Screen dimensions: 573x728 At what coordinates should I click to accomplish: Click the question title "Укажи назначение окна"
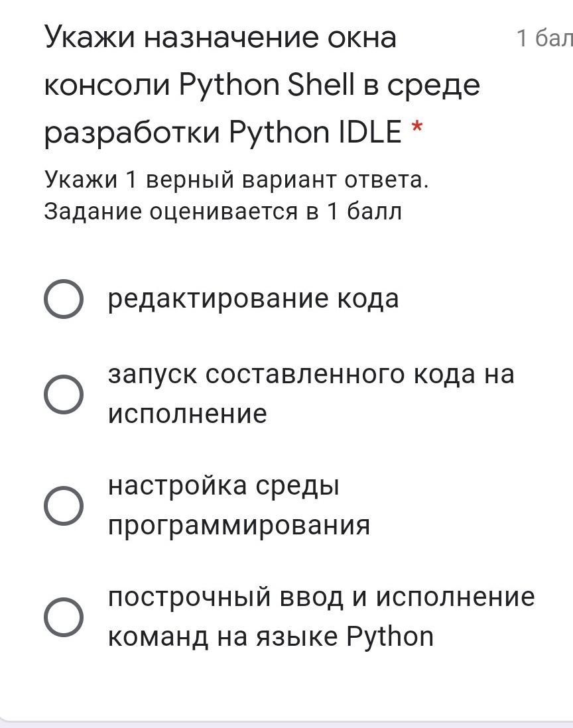point(220,38)
